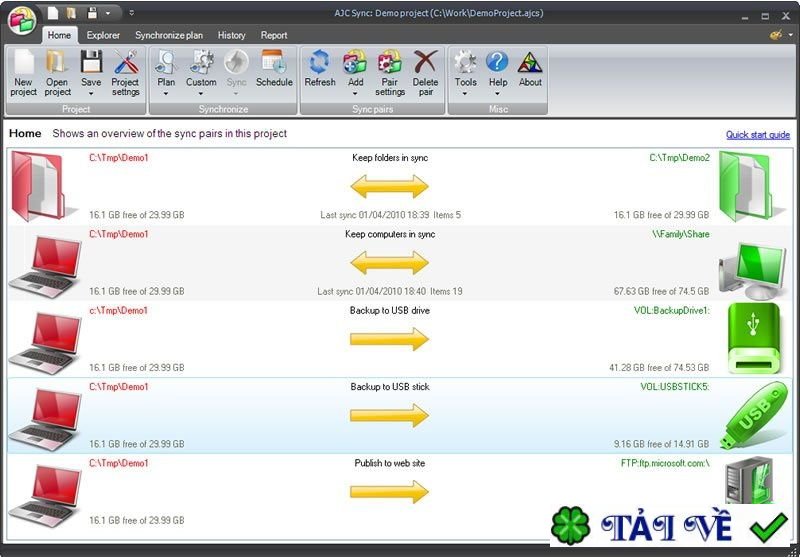Click the Plan magnifier icon
Image resolution: width=800 pixels, height=557 pixels.
coord(166,62)
